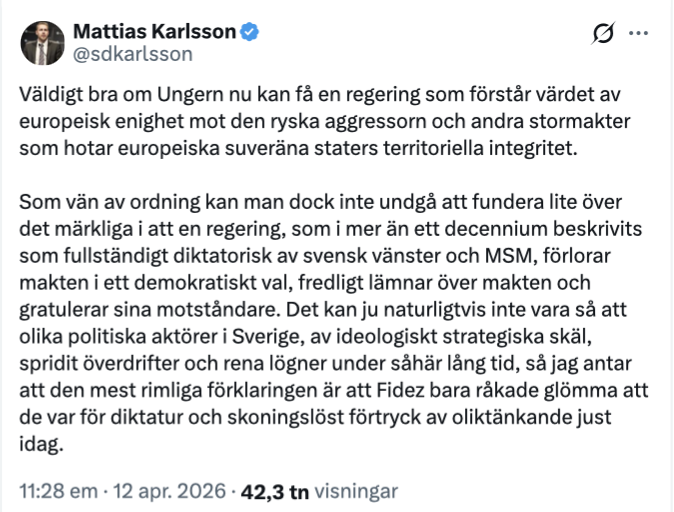Click the Grok icon in tweet header
Image resolution: width=674 pixels, height=512 pixels.
coord(603,34)
